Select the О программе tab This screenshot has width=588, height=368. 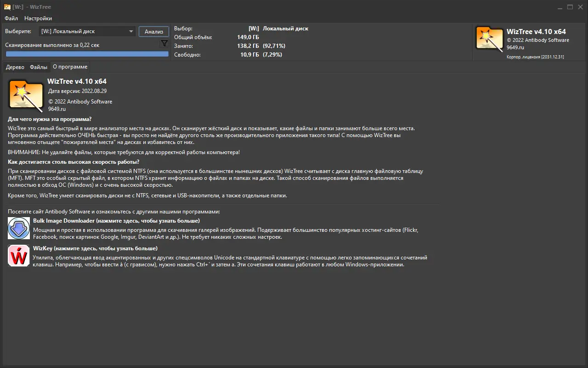[x=70, y=67]
